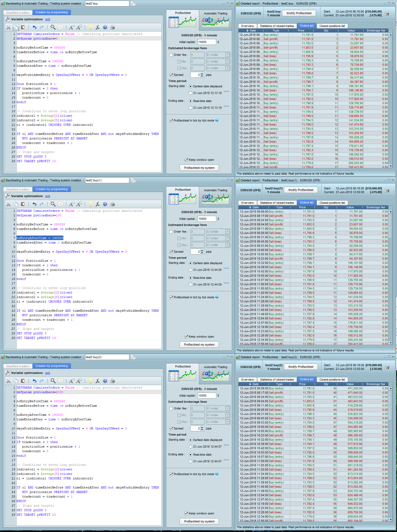Click the cut scissors icon in test2 buy(2) editor

pyautogui.click(x=9, y=381)
